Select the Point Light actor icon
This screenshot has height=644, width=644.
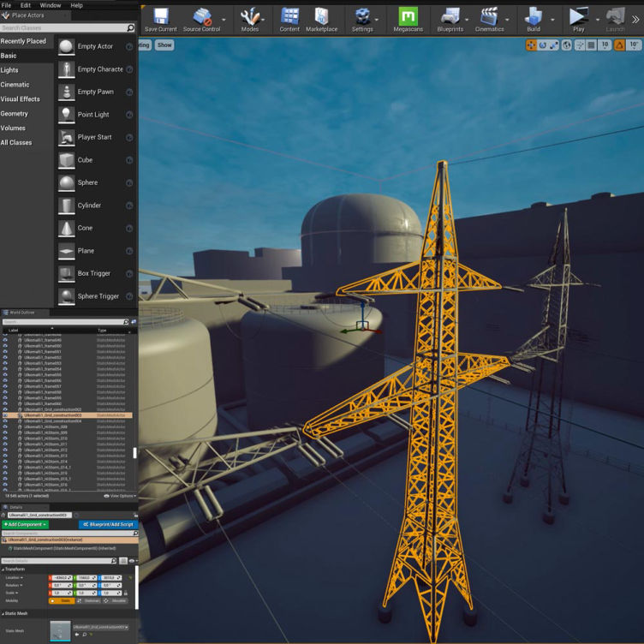pyautogui.click(x=67, y=115)
